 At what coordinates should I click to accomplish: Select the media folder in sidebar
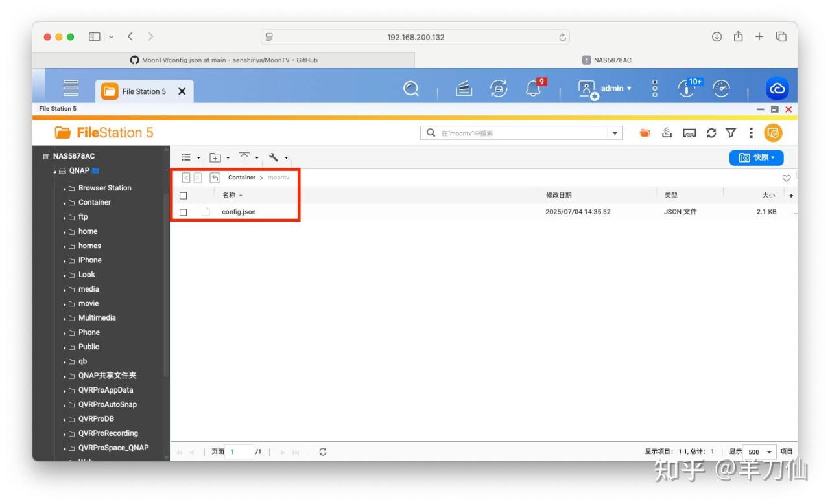pos(88,289)
